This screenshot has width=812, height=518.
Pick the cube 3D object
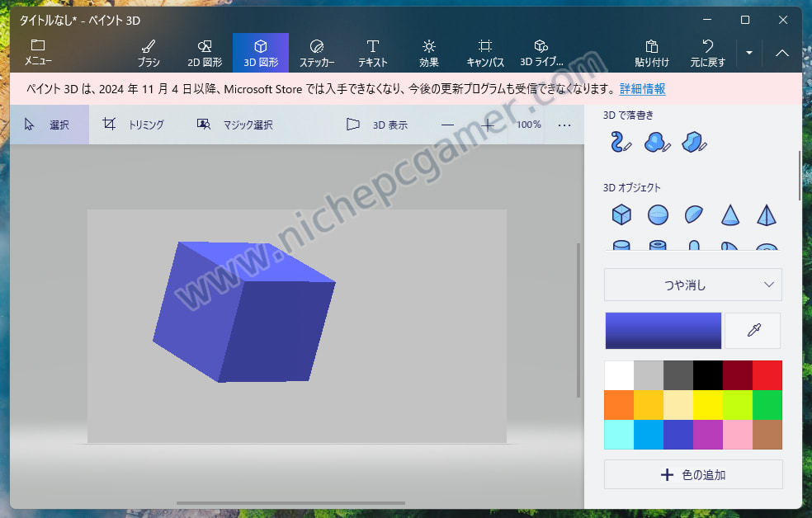[621, 214]
